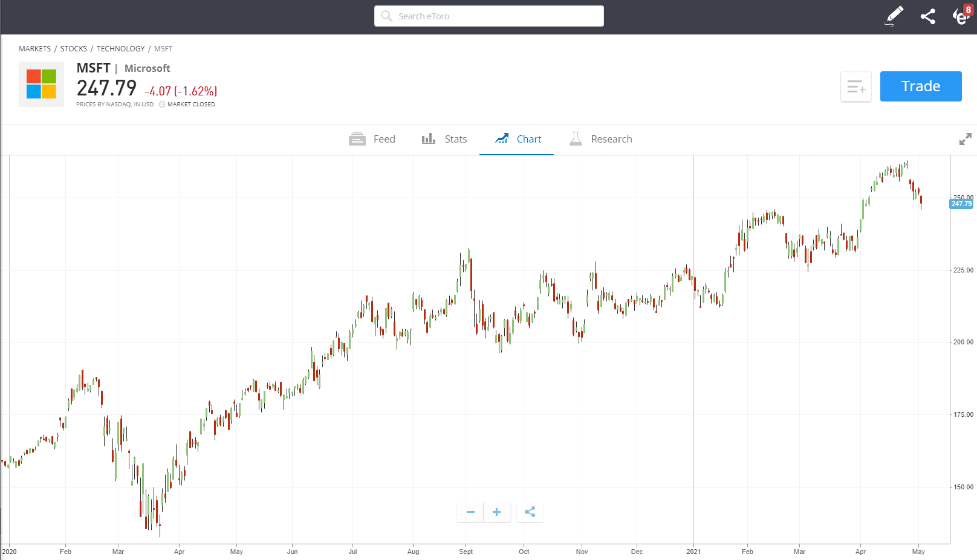Screen dimensions: 977x560
Task: Click the share icon in top bar
Action: tap(928, 16)
